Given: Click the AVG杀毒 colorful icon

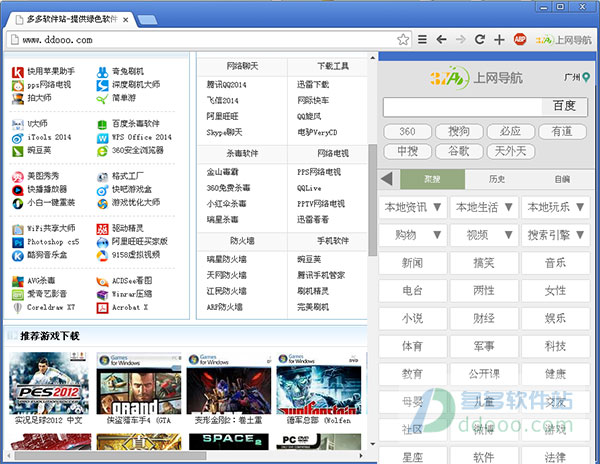Looking at the screenshot, I should pos(18,282).
